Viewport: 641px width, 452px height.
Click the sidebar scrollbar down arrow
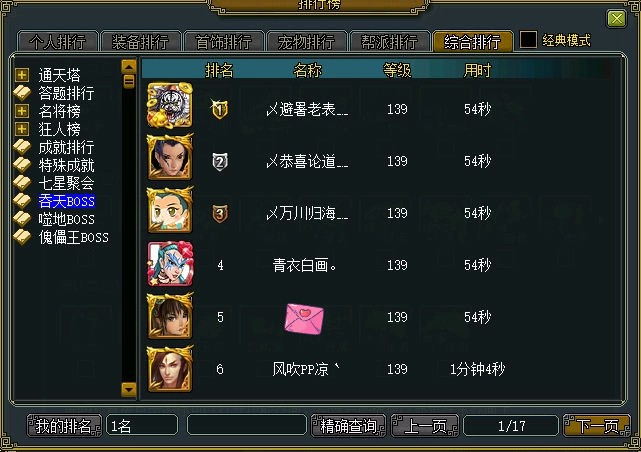coord(129,389)
